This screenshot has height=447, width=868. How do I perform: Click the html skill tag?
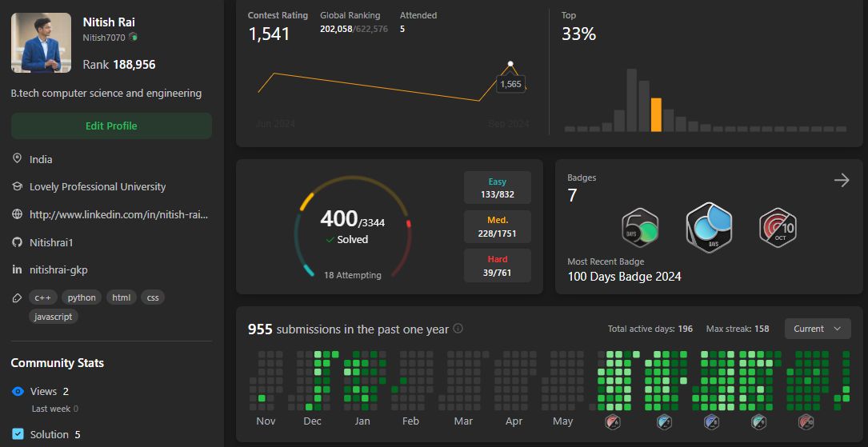122,297
